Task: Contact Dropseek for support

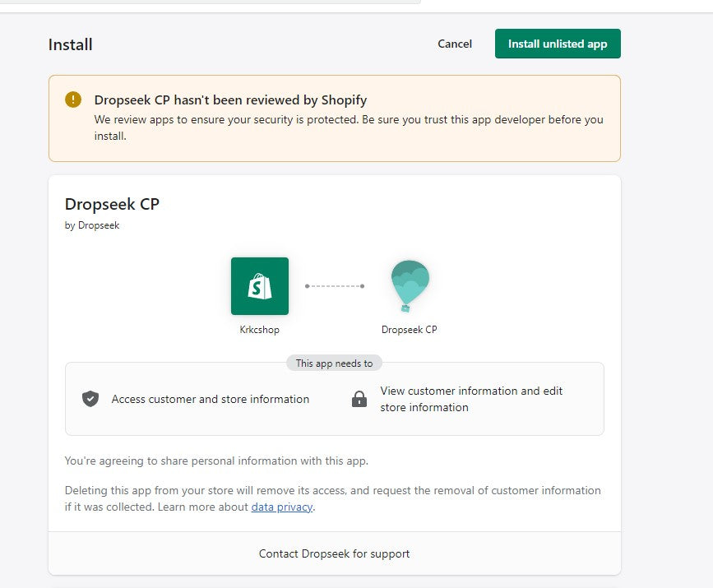Action: (x=334, y=553)
